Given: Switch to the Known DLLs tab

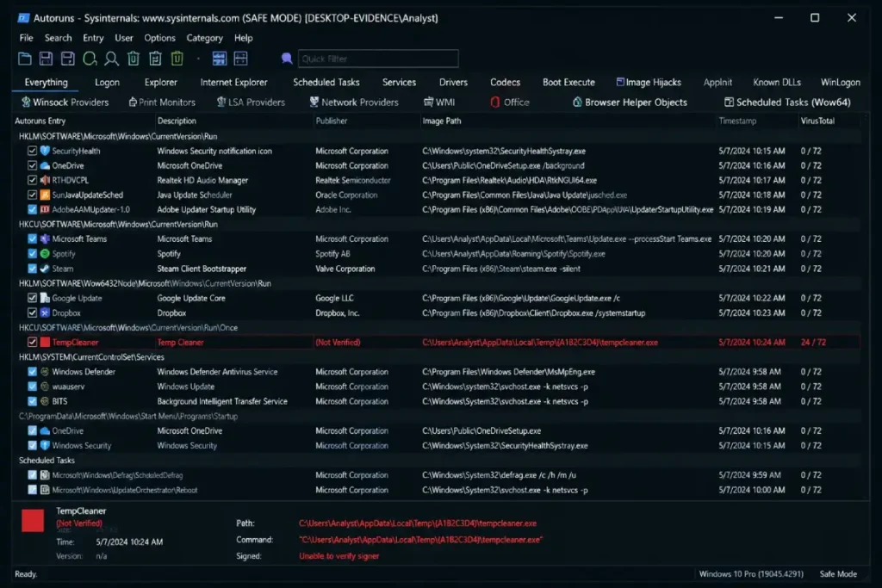Looking at the screenshot, I should coord(777,82).
